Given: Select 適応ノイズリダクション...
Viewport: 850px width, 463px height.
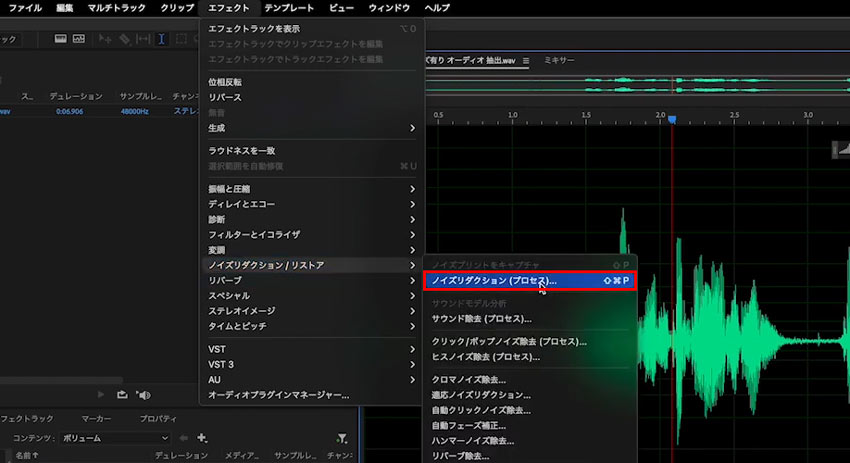Looking at the screenshot, I should [x=530, y=395].
